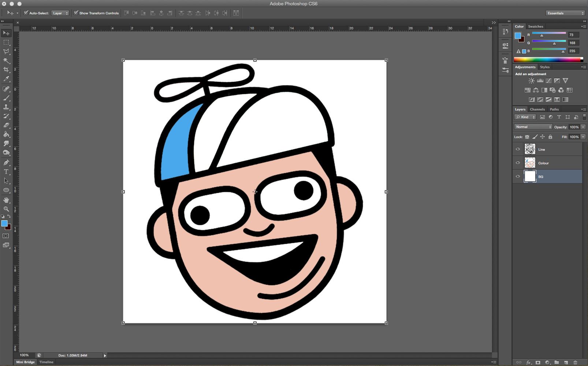This screenshot has width=588, height=366.
Task: Uncheck the Auto-Select checkbox
Action: (26, 13)
